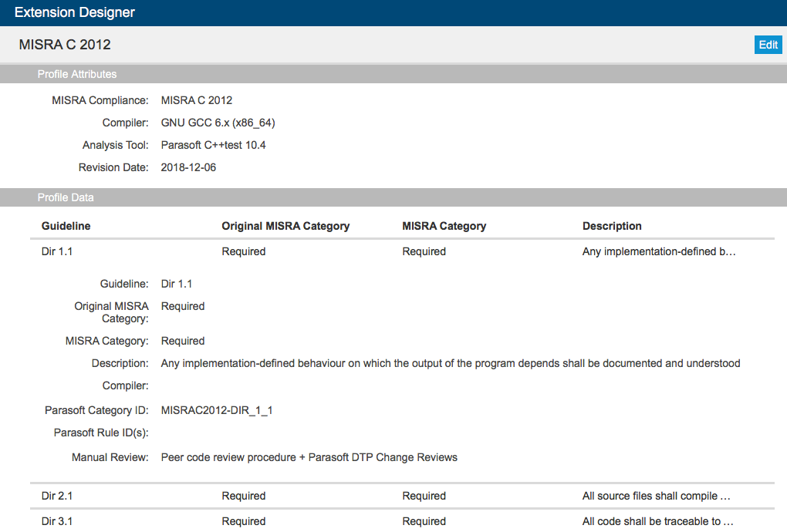The image size is (787, 532).
Task: Click the full description of Dir 1.1
Action: tap(451, 363)
